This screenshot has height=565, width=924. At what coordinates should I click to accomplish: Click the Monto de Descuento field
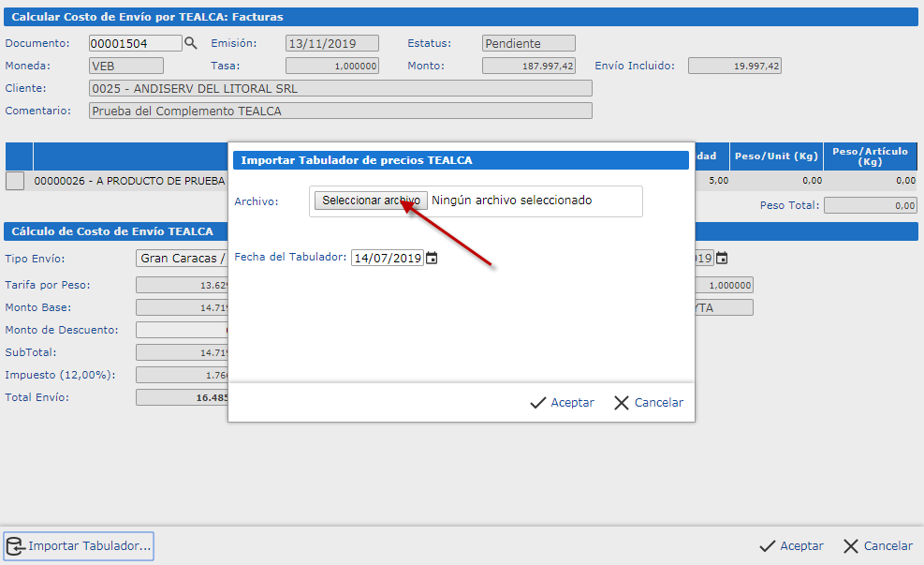(183, 330)
